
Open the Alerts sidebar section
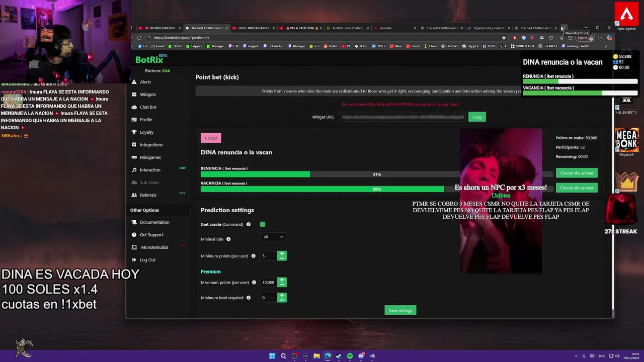[141, 82]
